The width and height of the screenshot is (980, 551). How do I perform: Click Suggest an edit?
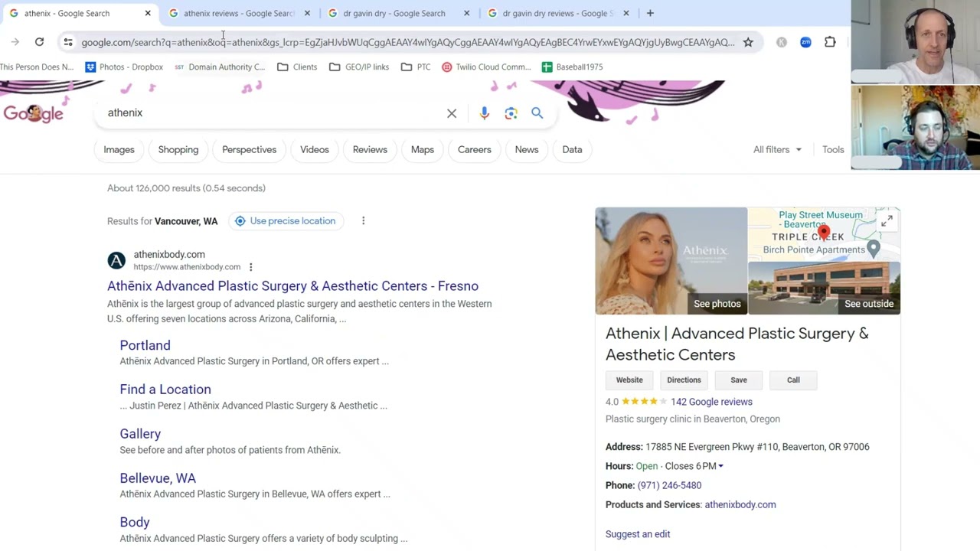638,534
